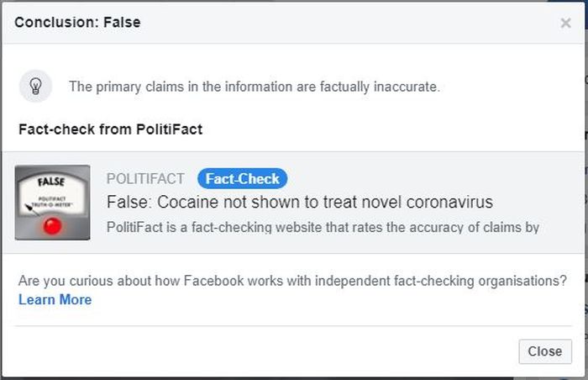
Task: Click the 'primary claims are factually inaccurate' sentence
Action: pyautogui.click(x=255, y=87)
